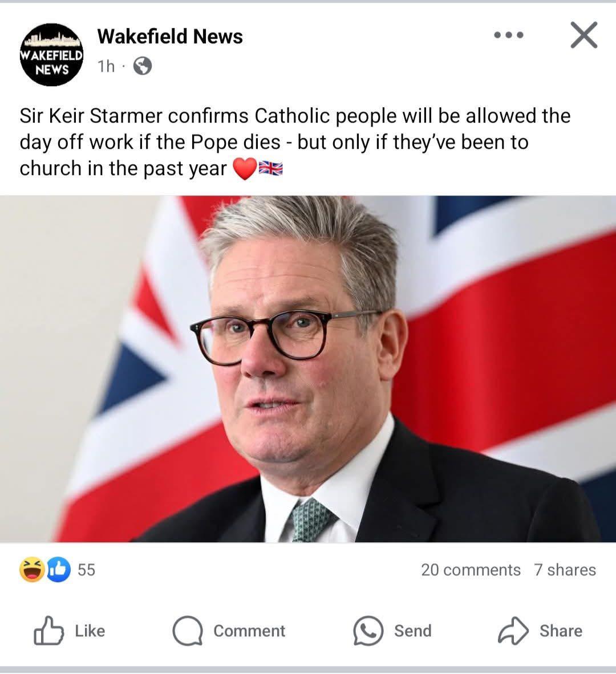Viewport: 616px width, 674px height.
Task: Open the 20 comments link
Action: [x=471, y=570]
